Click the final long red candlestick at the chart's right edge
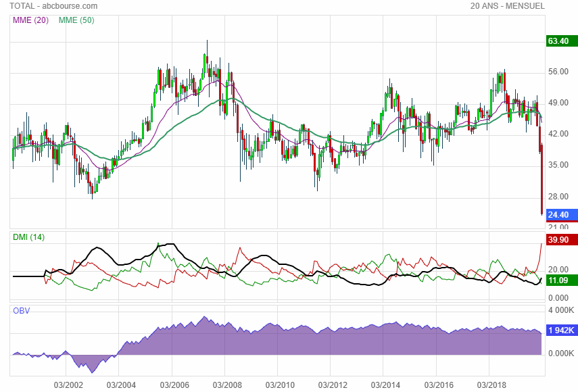578x392 pixels. pos(542,179)
